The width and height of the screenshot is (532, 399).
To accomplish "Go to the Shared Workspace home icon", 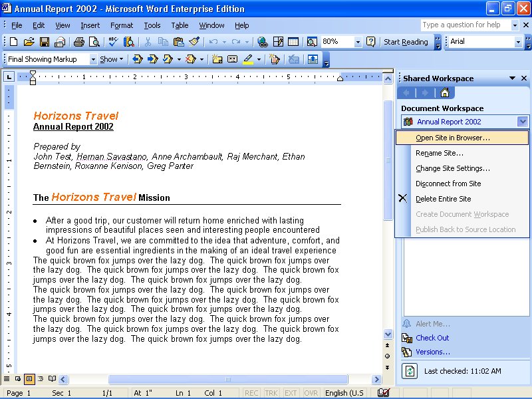I will [444, 92].
